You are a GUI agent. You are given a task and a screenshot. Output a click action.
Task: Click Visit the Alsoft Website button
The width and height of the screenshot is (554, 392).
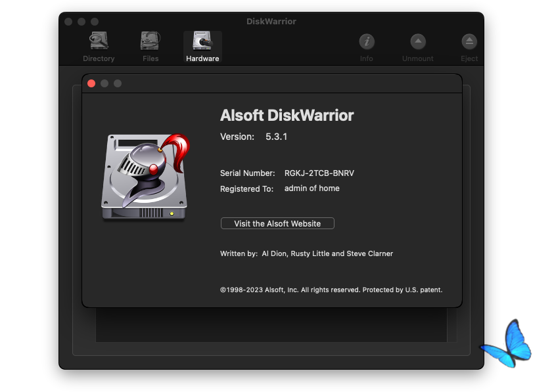[x=277, y=223]
